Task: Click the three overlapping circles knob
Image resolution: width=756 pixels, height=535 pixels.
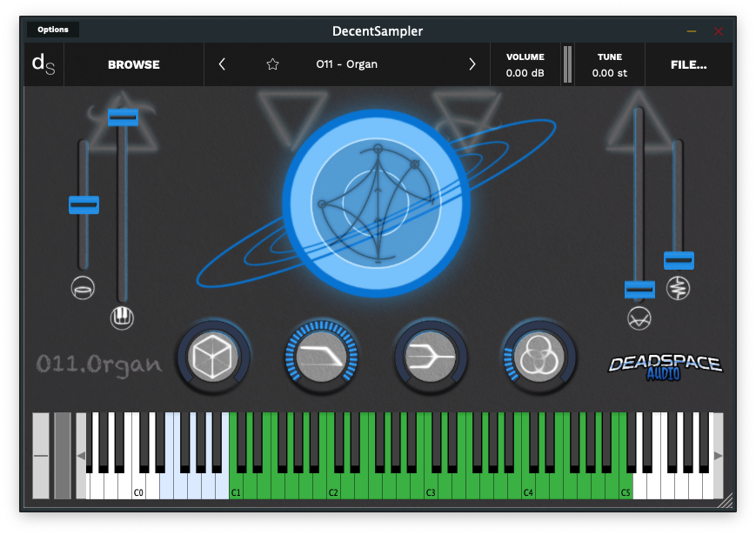Action: click(x=539, y=358)
